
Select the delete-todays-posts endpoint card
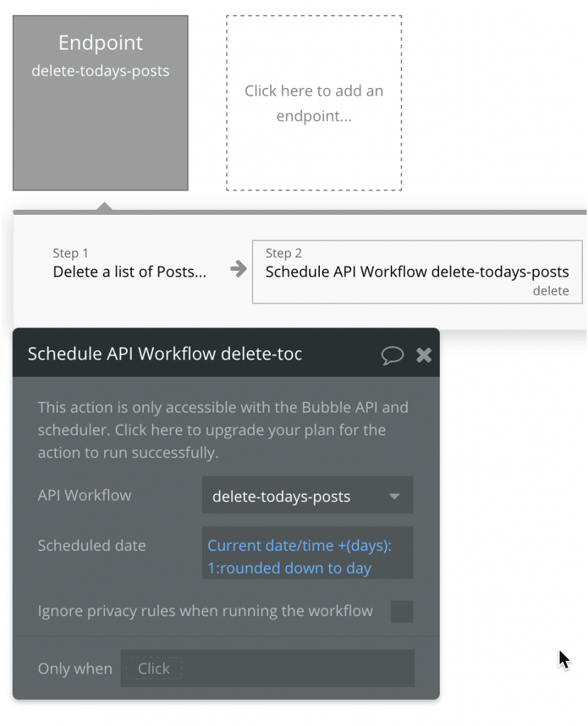[x=100, y=101]
